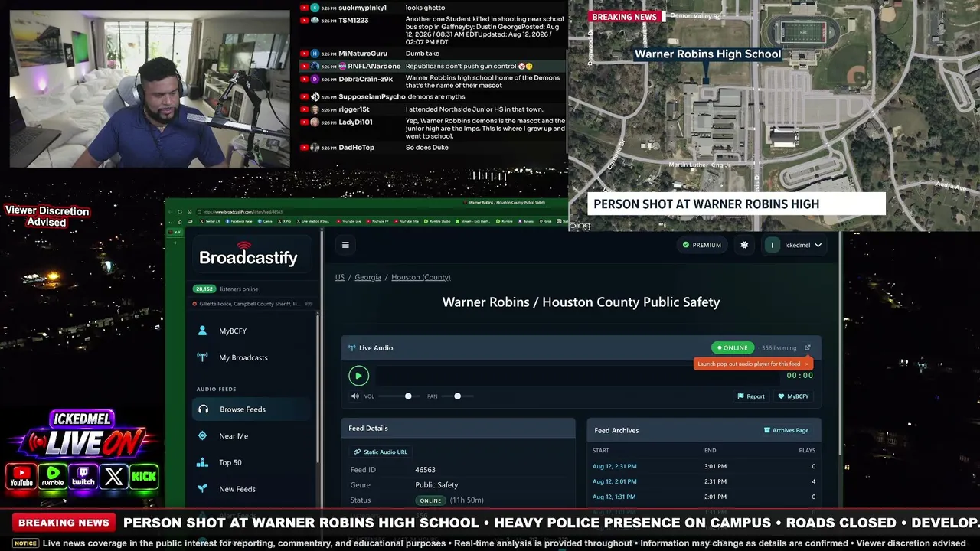Click the ONLINE live status badge
The width and height of the screenshot is (980, 551).
tap(733, 347)
